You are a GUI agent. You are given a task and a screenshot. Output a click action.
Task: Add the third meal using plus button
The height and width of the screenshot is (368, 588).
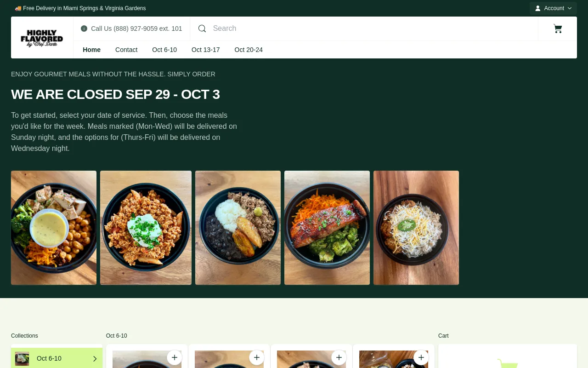click(x=339, y=357)
